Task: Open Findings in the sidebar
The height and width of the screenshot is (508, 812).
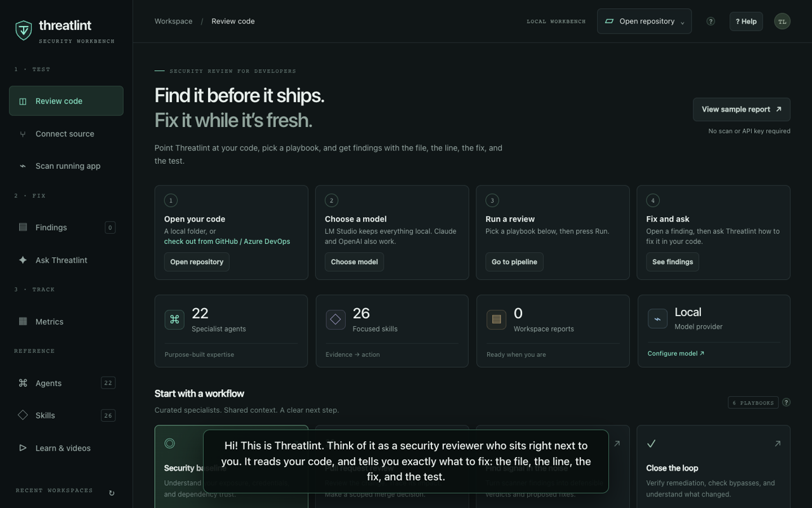Action: point(66,227)
